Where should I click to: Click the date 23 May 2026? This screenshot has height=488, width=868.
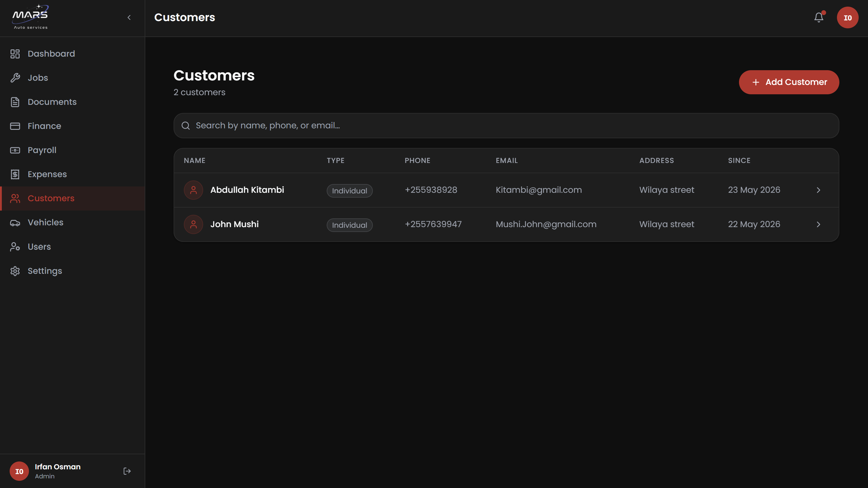pos(754,190)
